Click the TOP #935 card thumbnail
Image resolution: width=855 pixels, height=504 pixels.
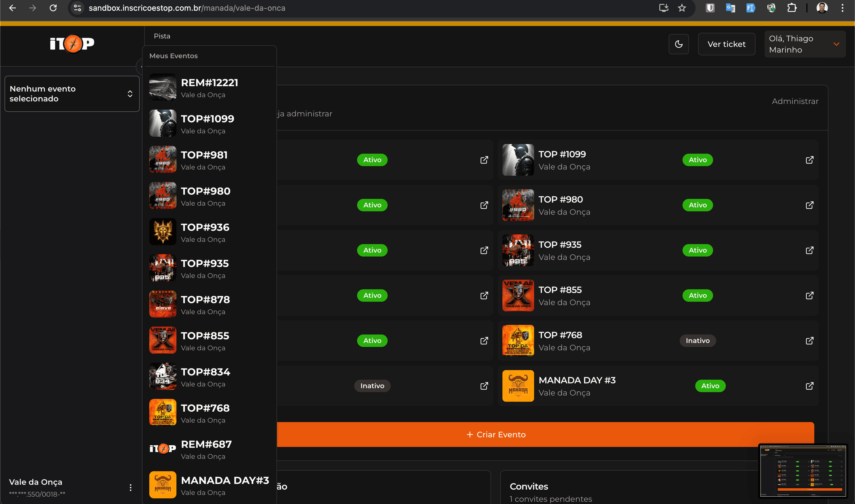coord(518,250)
